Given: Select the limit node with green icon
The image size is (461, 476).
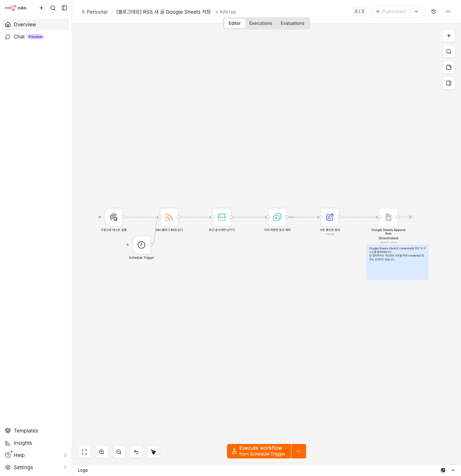Looking at the screenshot, I should point(222,217).
